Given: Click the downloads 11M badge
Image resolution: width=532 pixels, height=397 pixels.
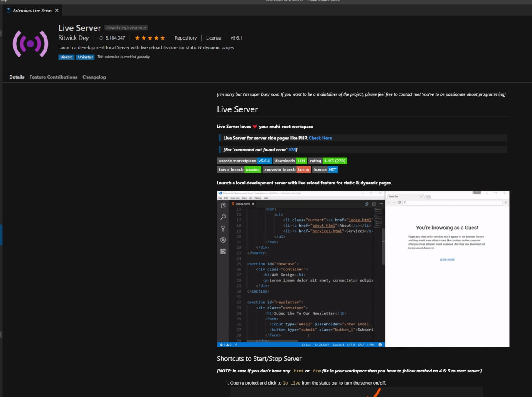Looking at the screenshot, I should [290, 161].
